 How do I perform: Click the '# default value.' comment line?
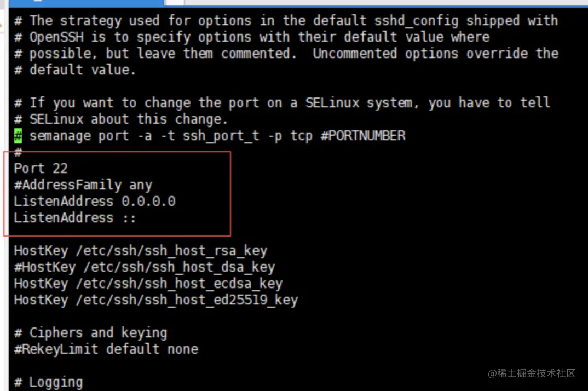74,70
